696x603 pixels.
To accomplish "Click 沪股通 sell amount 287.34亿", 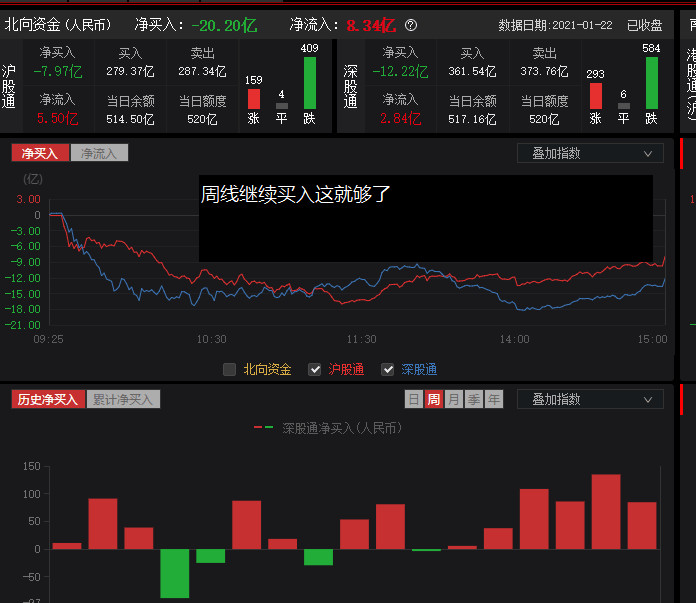I will [202, 71].
